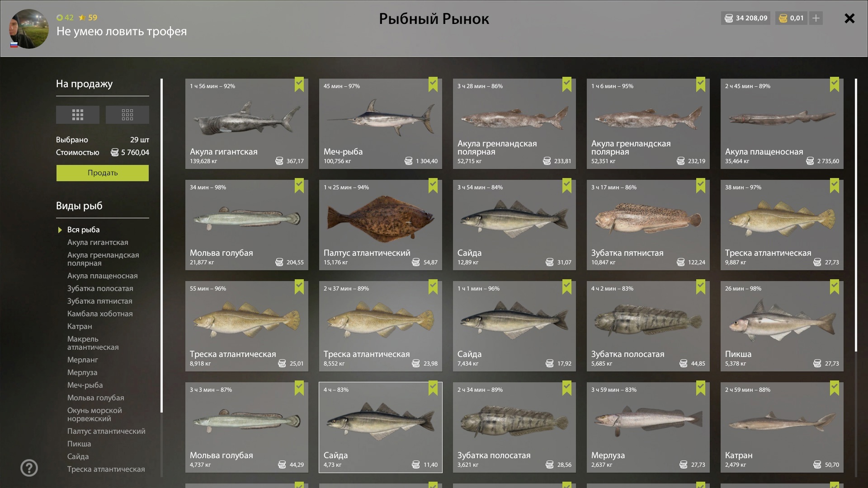Viewport: 868px width, 488px height.
Task: Click the plus icon to add gold
Action: [x=816, y=18]
